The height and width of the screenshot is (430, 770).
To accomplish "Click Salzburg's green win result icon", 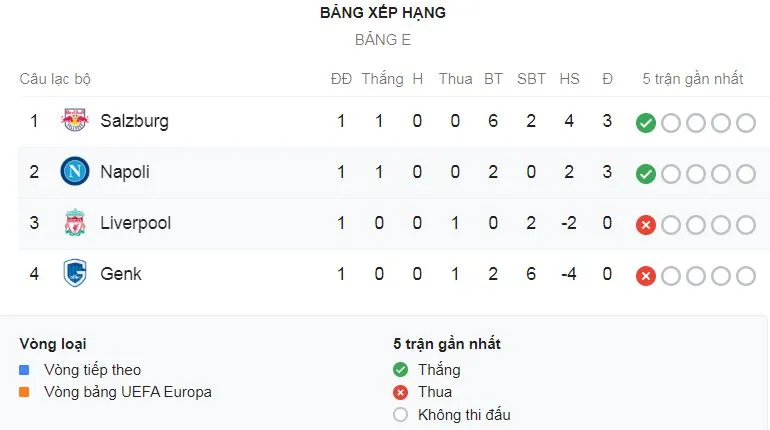I will tap(646, 122).
